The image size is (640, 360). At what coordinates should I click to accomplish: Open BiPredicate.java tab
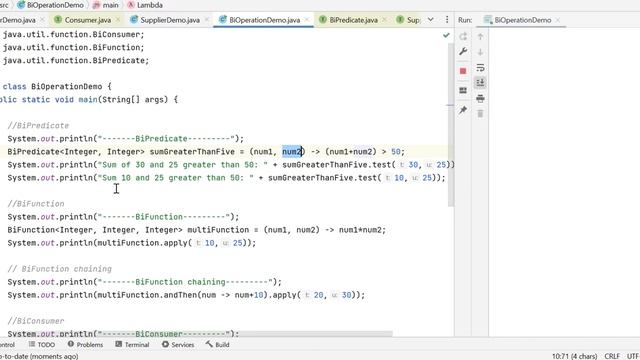coord(353,20)
